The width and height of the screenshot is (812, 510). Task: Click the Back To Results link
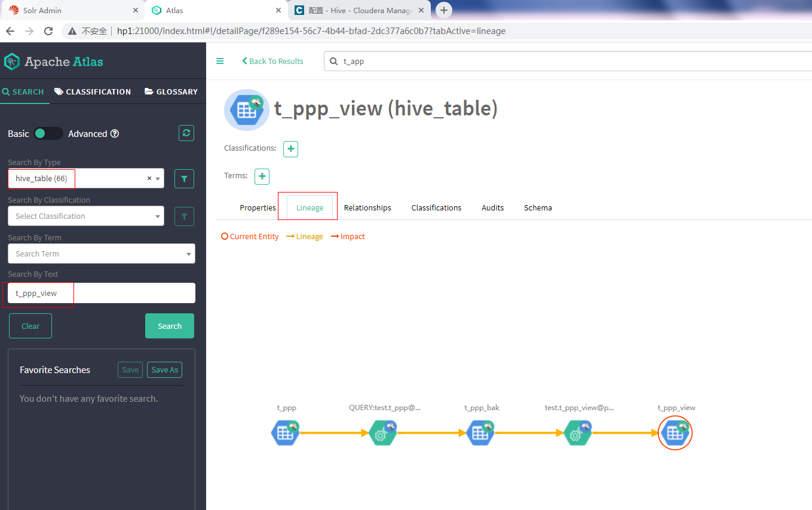(272, 61)
